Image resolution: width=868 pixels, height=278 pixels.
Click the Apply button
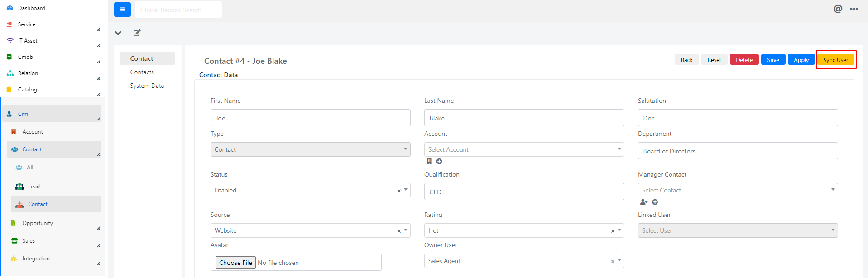[801, 60]
